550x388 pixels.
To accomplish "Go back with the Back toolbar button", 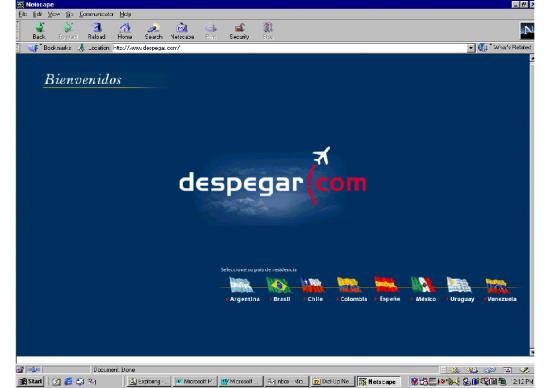I will point(39,31).
